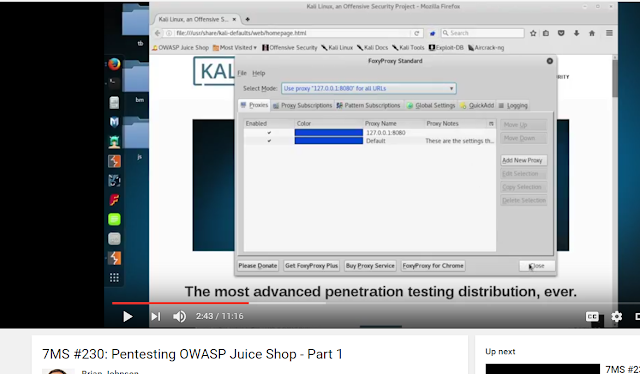This screenshot has width=640, height=374.
Task: Click FoxyProxy for Chrome button
Action: 433,266
